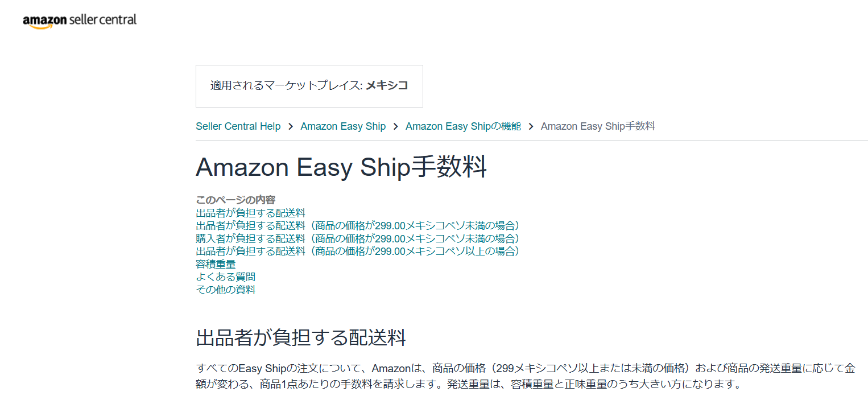868x404 pixels.
Task: Jump to 出品者が負担する配送料 section
Action: (250, 212)
